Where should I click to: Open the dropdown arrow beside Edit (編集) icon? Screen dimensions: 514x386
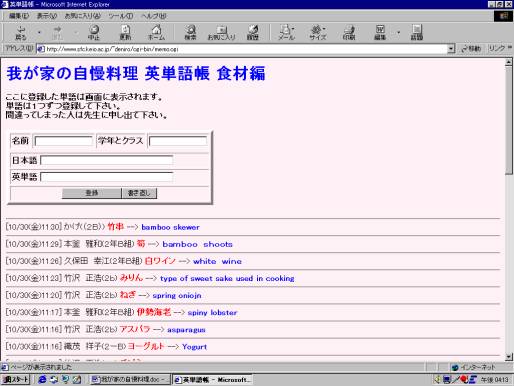[398, 33]
